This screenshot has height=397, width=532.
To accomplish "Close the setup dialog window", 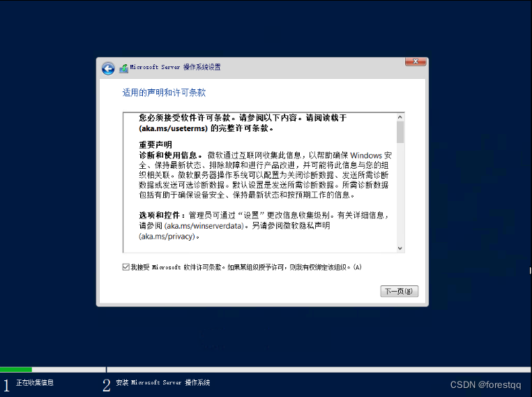I will point(416,61).
